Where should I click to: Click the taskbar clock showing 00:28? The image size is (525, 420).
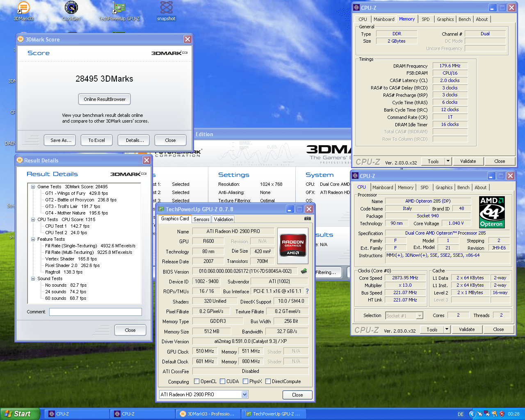coord(514,414)
